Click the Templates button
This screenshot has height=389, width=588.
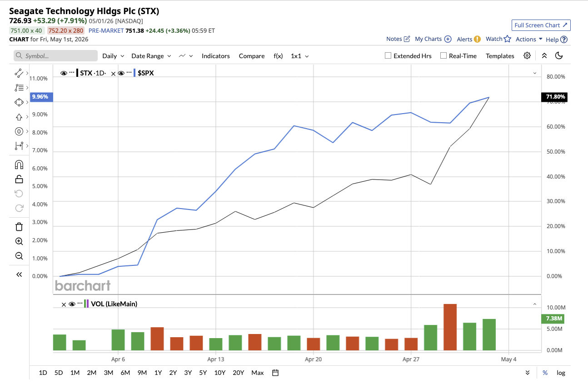(500, 56)
